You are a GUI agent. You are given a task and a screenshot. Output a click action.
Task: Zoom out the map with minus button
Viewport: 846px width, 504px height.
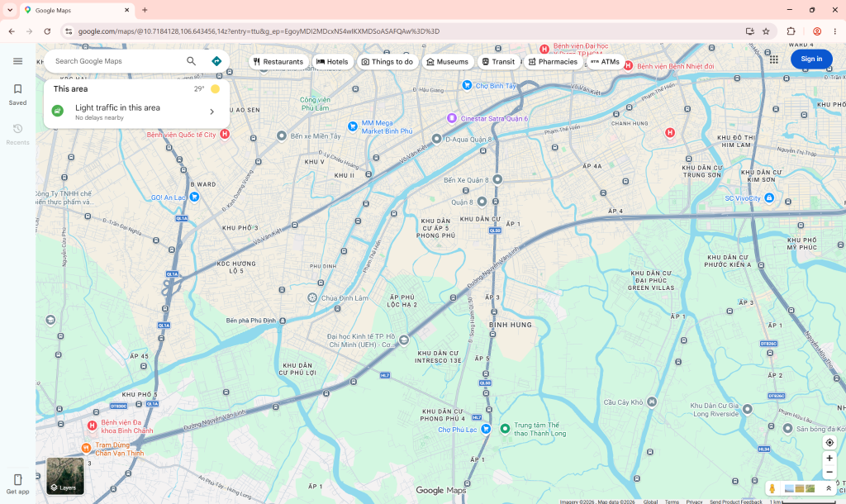[829, 472]
